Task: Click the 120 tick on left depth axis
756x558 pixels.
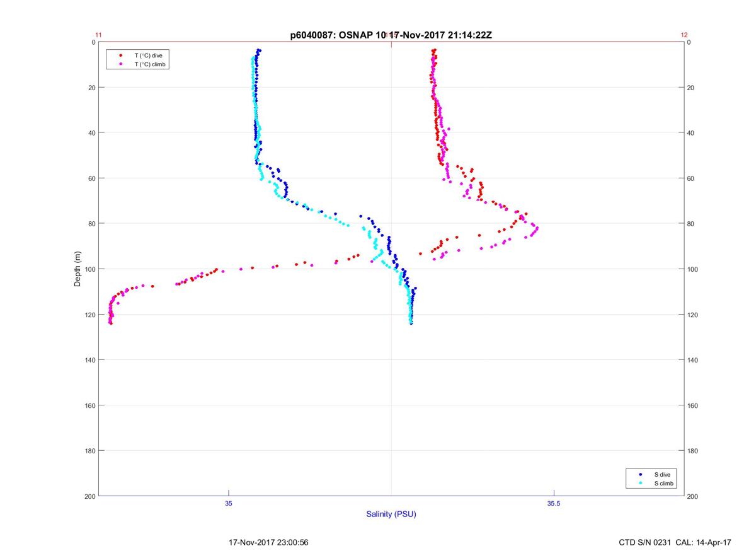Action: pyautogui.click(x=89, y=315)
